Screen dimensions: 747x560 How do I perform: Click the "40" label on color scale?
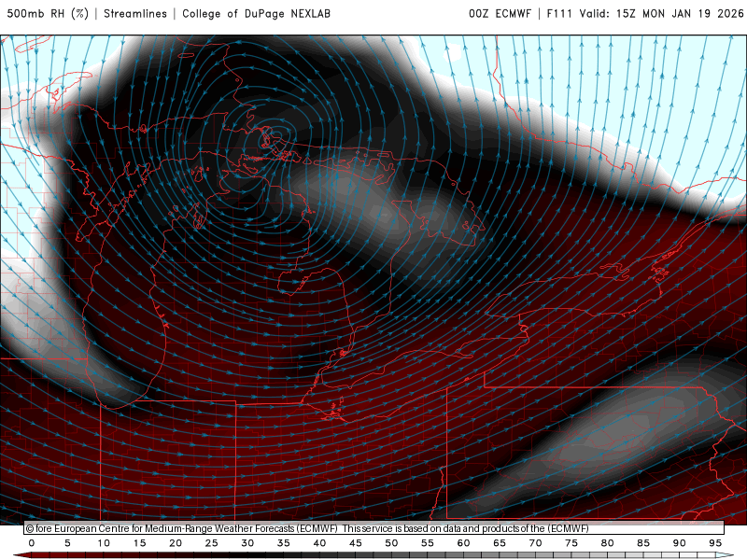pos(319,543)
